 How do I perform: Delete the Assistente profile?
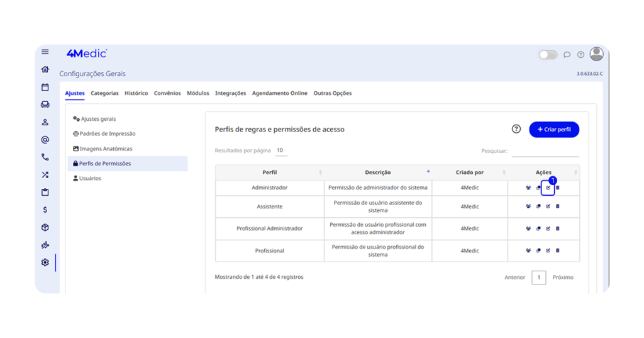pos(557,206)
